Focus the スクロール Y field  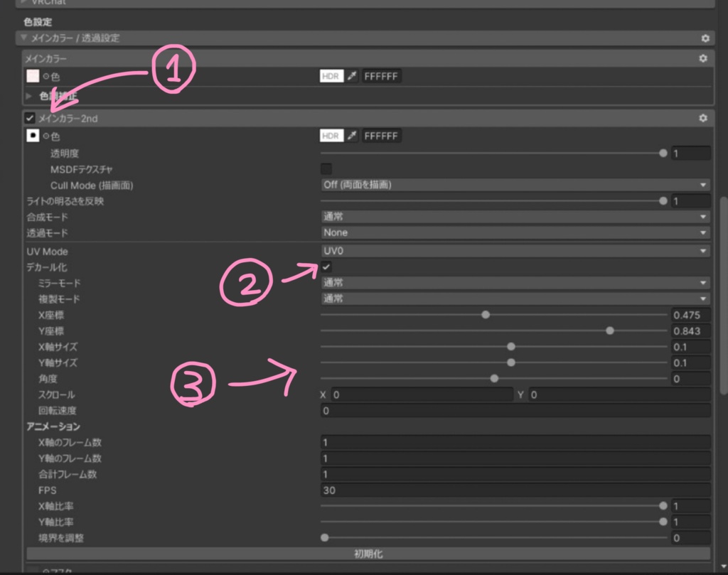tap(619, 394)
